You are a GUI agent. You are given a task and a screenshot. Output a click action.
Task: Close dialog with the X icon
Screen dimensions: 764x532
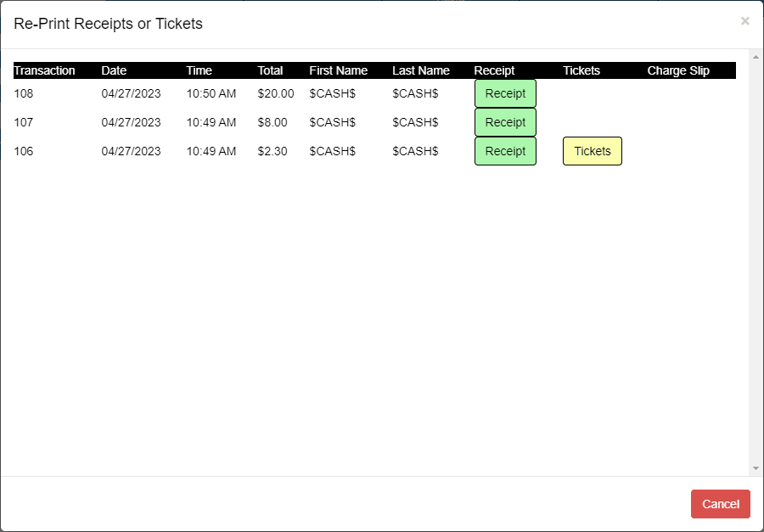coord(745,21)
